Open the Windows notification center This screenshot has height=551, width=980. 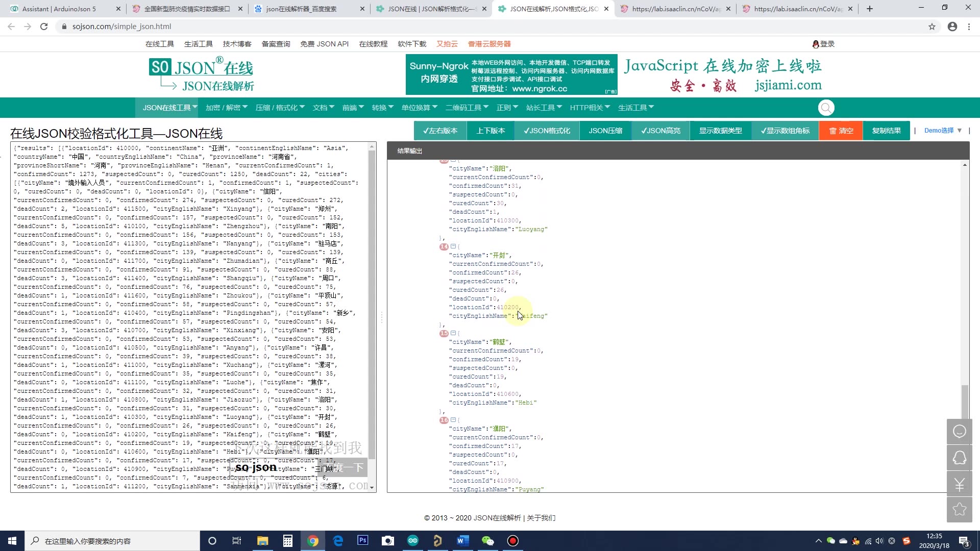(964, 541)
